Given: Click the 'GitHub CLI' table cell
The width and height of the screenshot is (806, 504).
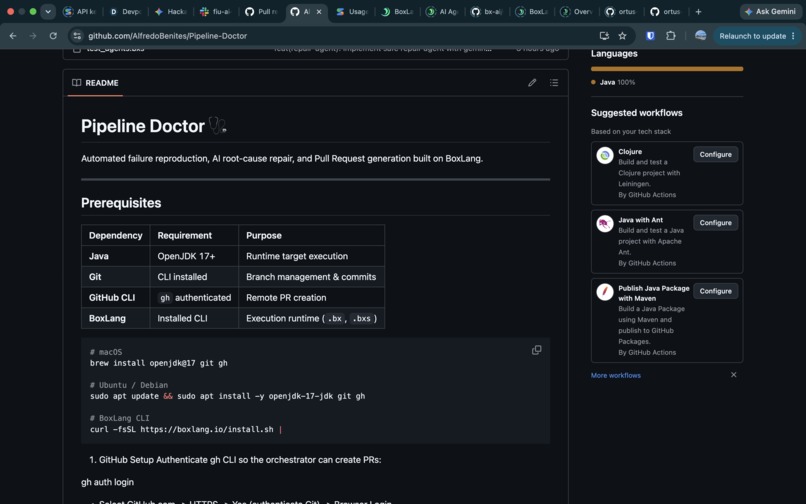Looking at the screenshot, I should [116, 298].
